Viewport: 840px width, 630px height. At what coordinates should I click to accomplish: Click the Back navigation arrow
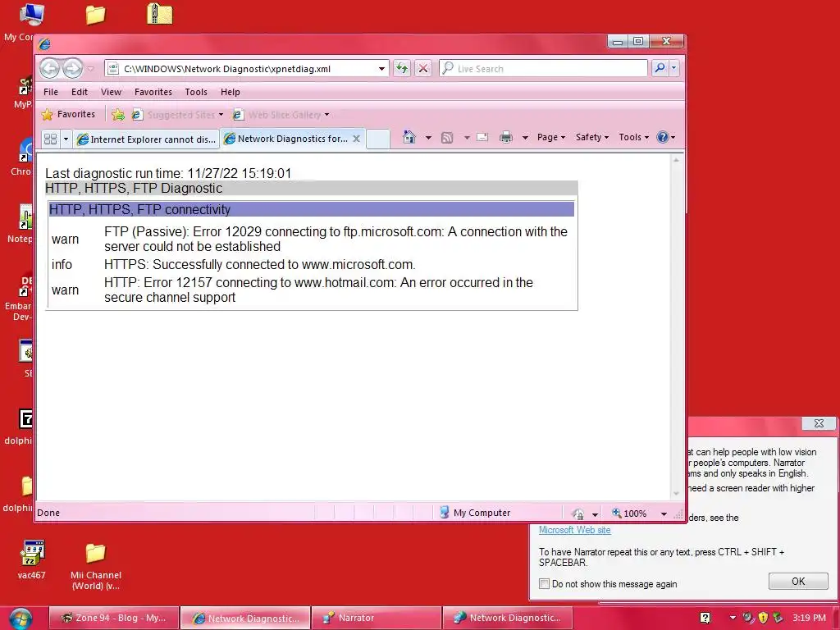coord(50,69)
